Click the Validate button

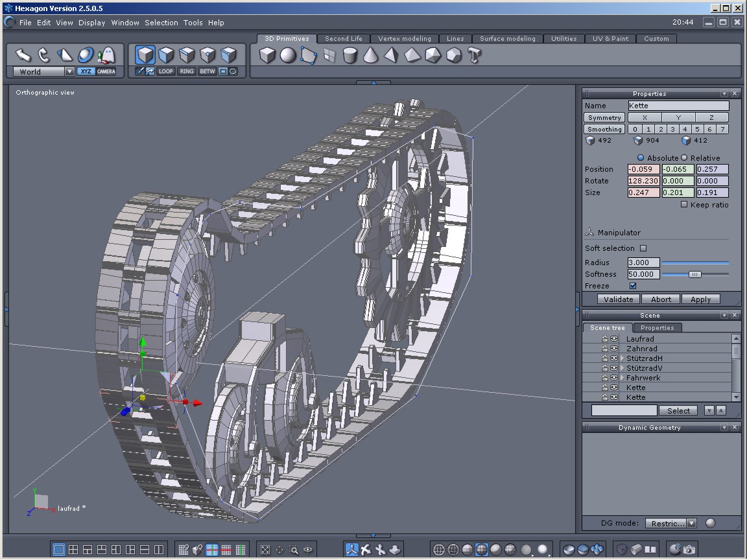click(x=618, y=299)
